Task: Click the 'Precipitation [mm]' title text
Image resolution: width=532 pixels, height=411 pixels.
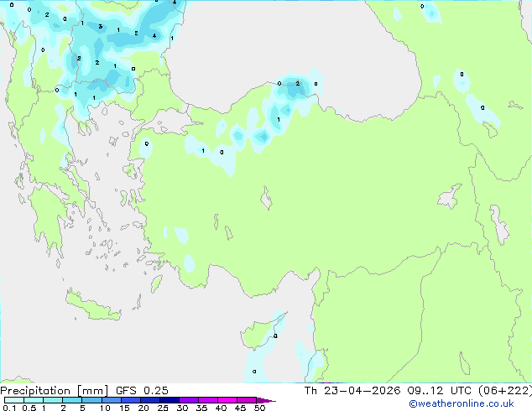Action: [x=55, y=391]
